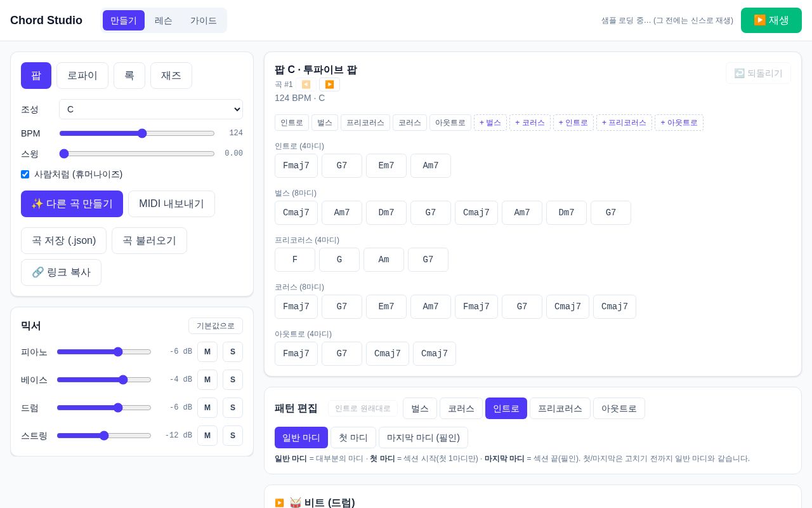Mute the 스트링 track
Image resolution: width=812 pixels, height=508 pixels.
[x=207, y=436]
